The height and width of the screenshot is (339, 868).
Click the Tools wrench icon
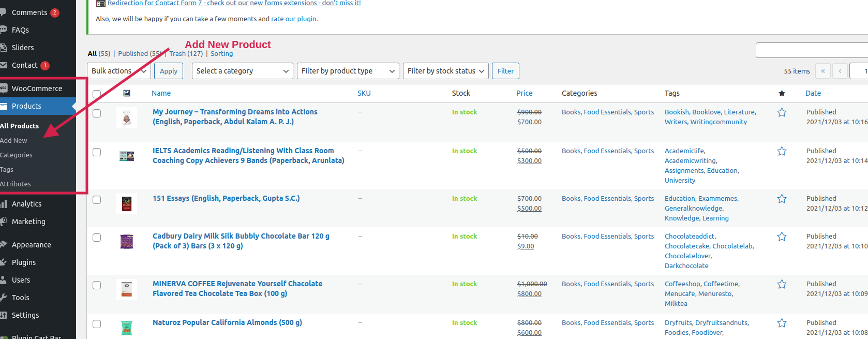[x=3, y=298]
